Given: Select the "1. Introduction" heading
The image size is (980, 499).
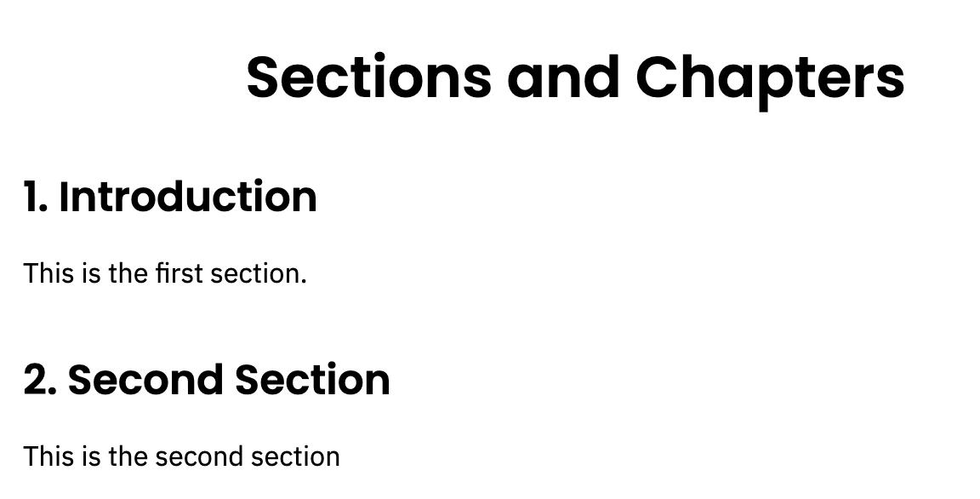Looking at the screenshot, I should [170, 197].
